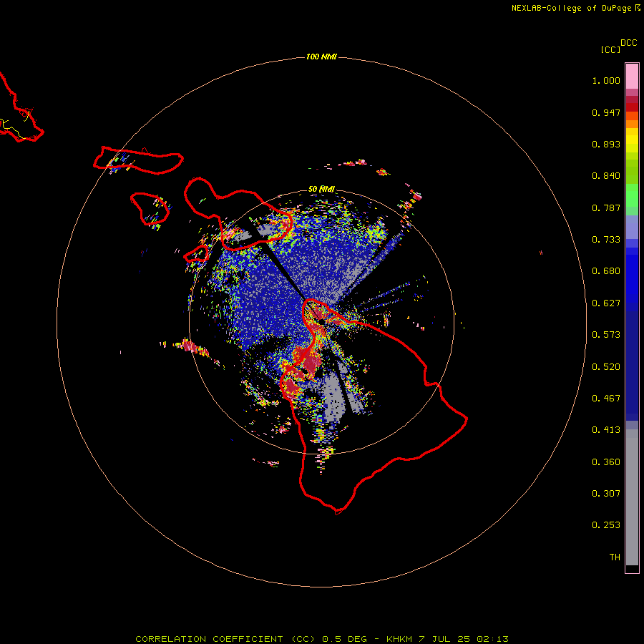Click the Kahoolawe island outline

(196, 254)
